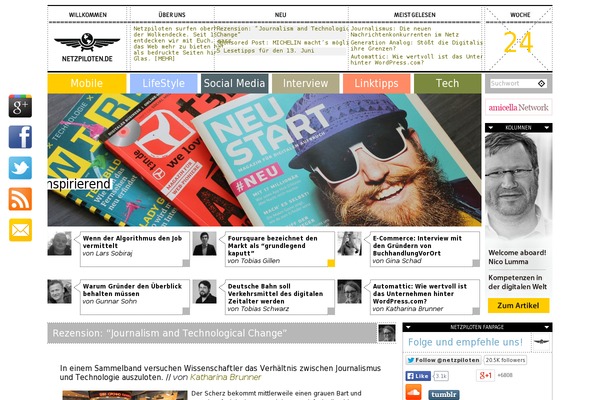This screenshot has width=600, height=400.
Task: Click the Über uns header label
Action: 172,15
